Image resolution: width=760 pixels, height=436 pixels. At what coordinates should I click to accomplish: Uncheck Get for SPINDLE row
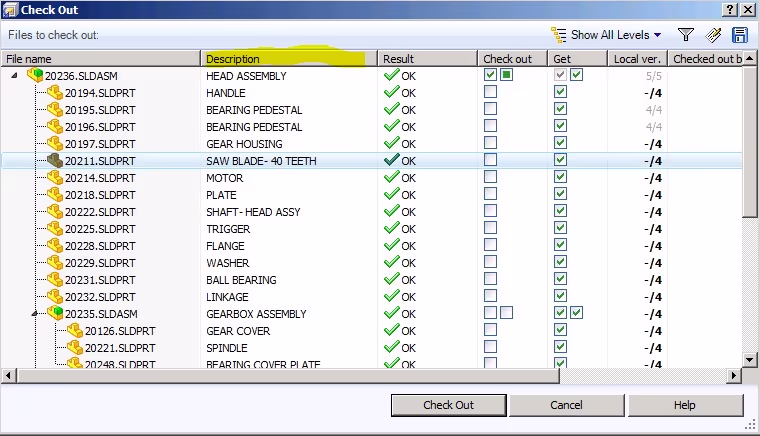(560, 347)
